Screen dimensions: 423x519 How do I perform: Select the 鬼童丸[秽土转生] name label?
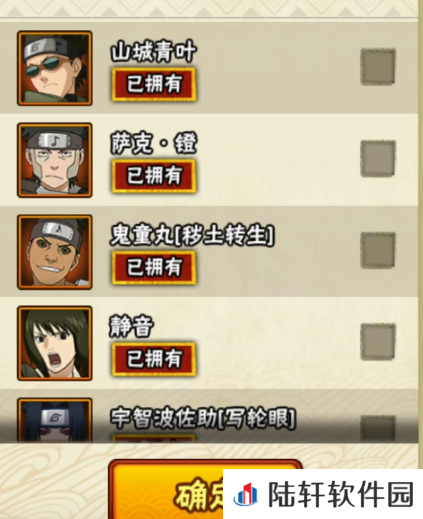pos(192,235)
